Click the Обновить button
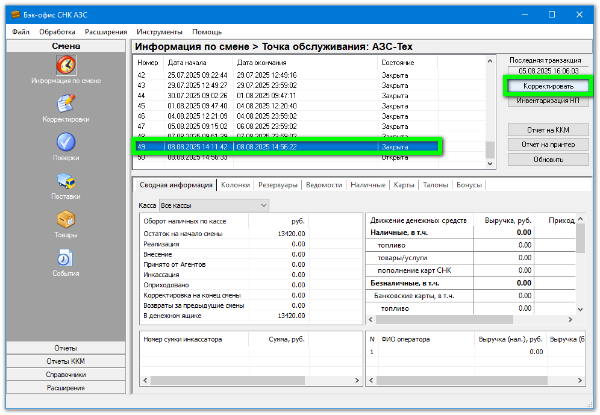This screenshot has height=415, width=600. [547, 159]
